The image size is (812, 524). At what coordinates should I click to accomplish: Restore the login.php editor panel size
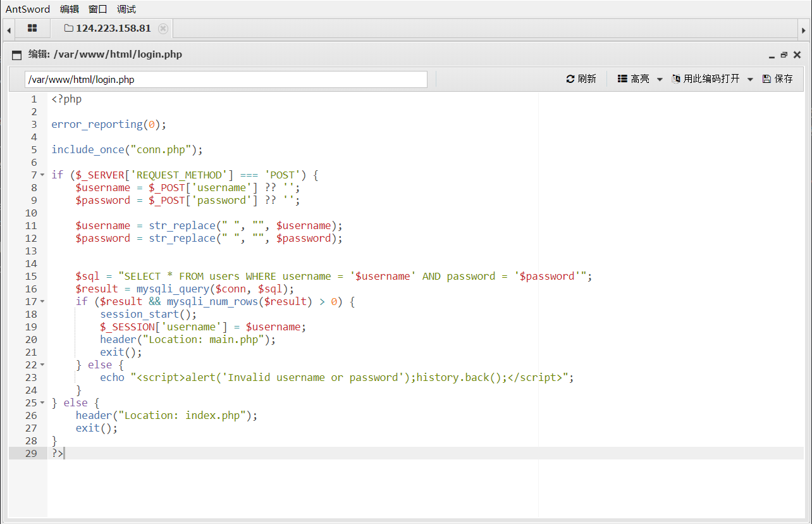[x=784, y=55]
